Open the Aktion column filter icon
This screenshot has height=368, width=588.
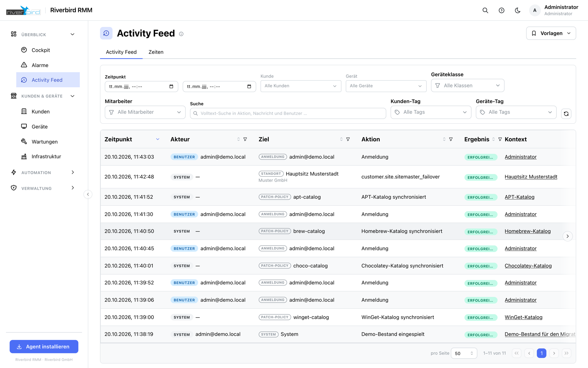tap(451, 139)
